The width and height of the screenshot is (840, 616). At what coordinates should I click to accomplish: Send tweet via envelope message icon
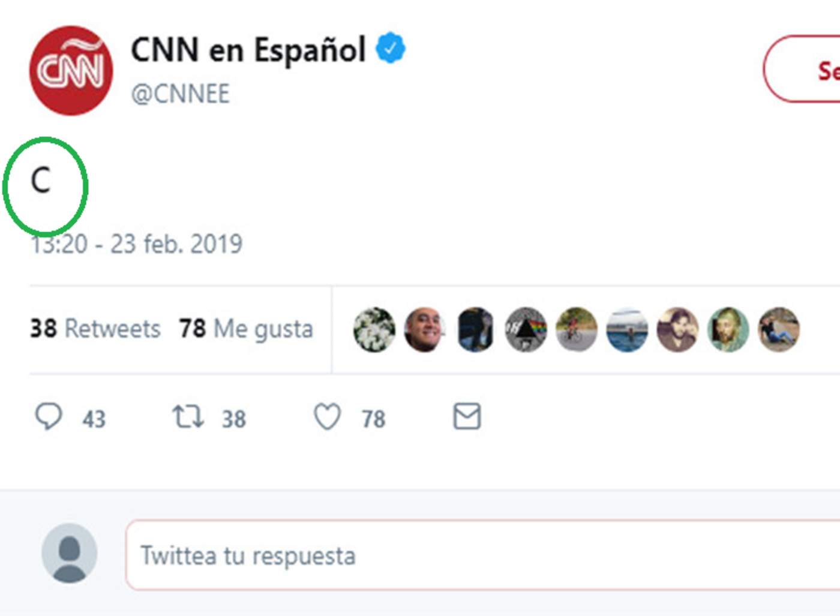[x=467, y=416]
